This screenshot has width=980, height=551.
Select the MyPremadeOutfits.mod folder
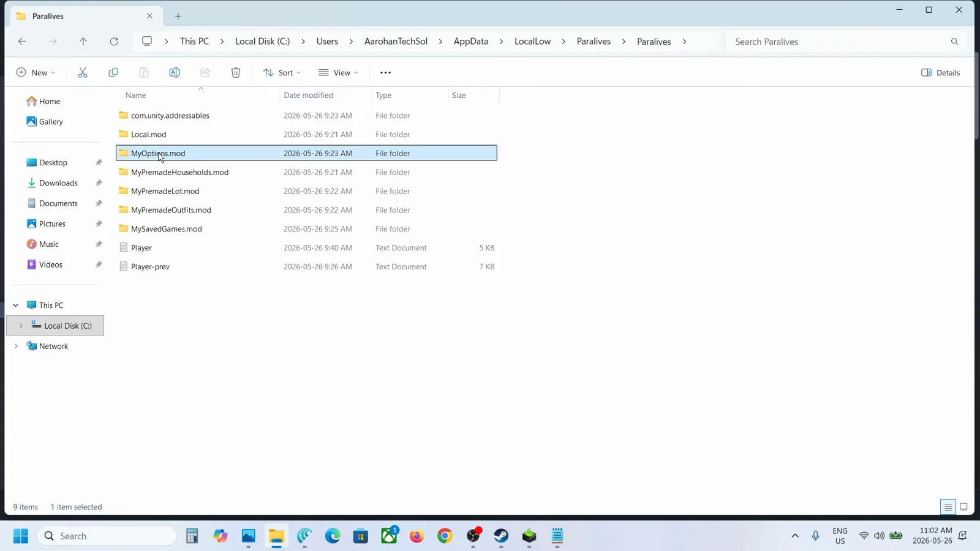[x=306, y=210]
